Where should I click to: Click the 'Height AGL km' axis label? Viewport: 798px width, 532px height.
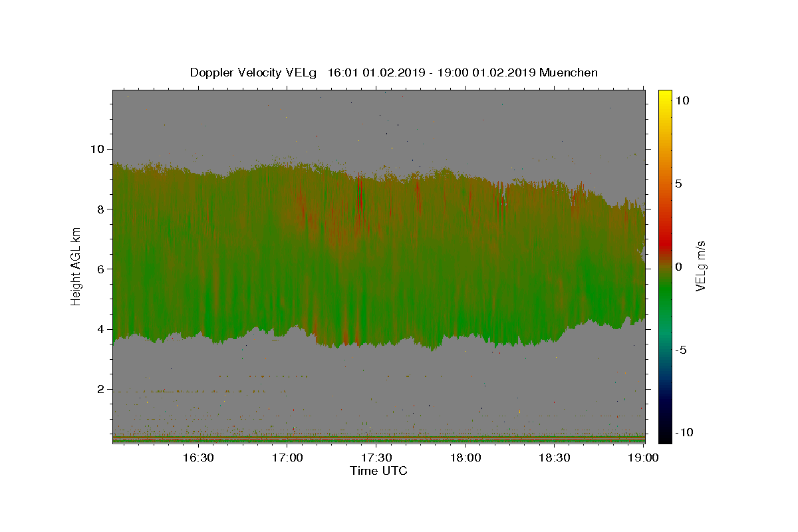[76, 267]
